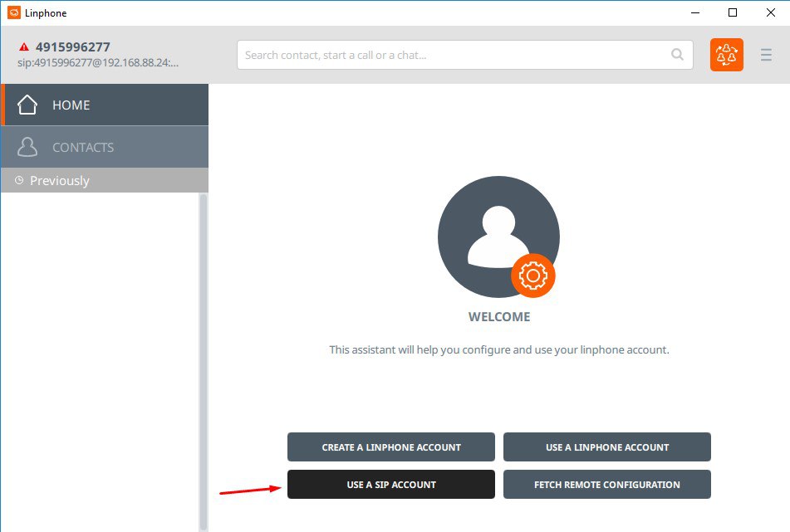This screenshot has height=532, width=790.
Task: Click the orange gear badge on avatar
Action: pos(533,276)
